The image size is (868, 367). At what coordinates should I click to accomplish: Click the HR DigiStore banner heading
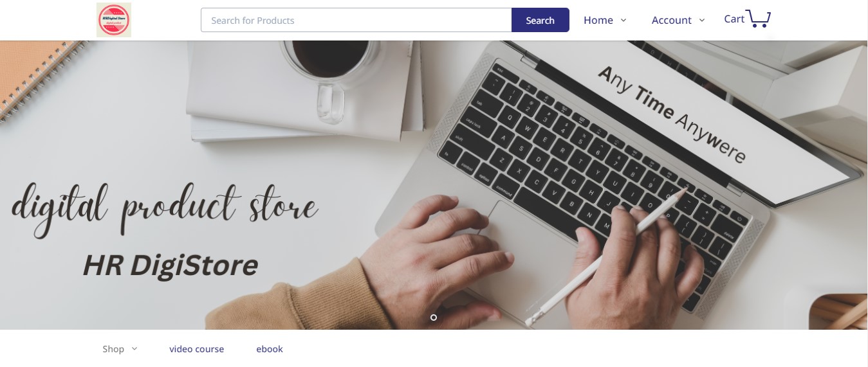tap(171, 265)
